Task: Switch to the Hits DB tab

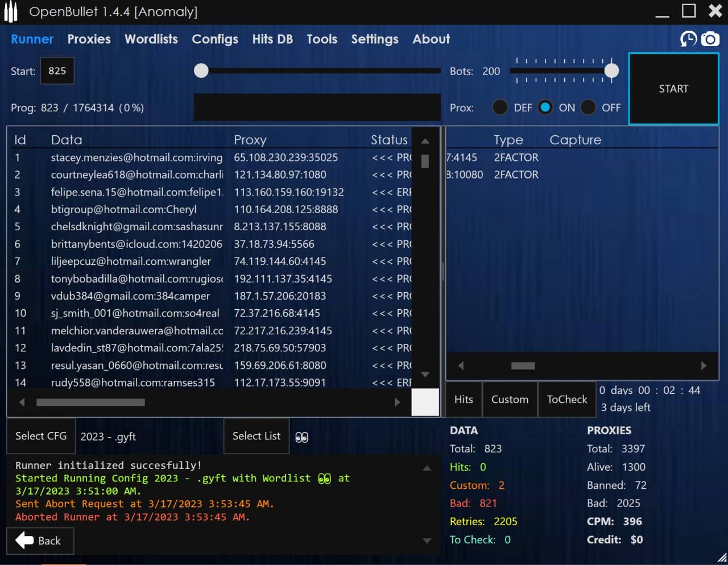Action: pos(272,39)
